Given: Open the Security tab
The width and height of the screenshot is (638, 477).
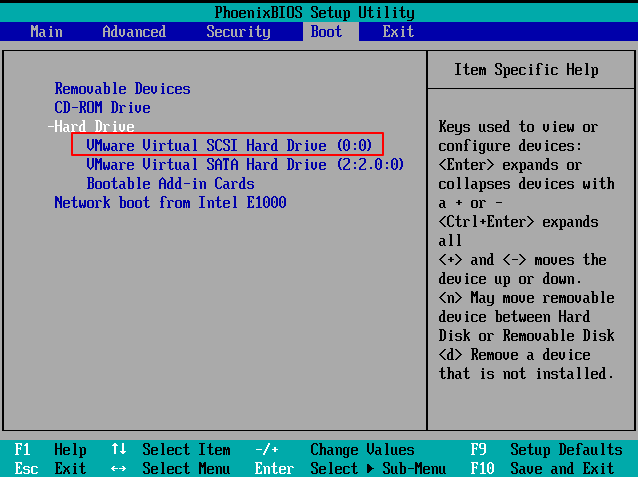Looking at the screenshot, I should [x=238, y=32].
